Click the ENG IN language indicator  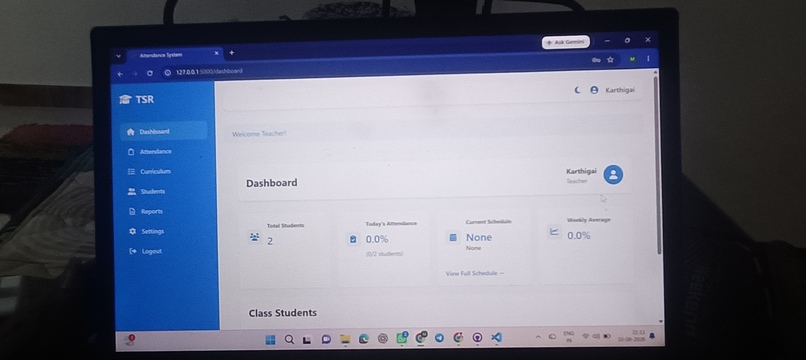click(569, 336)
